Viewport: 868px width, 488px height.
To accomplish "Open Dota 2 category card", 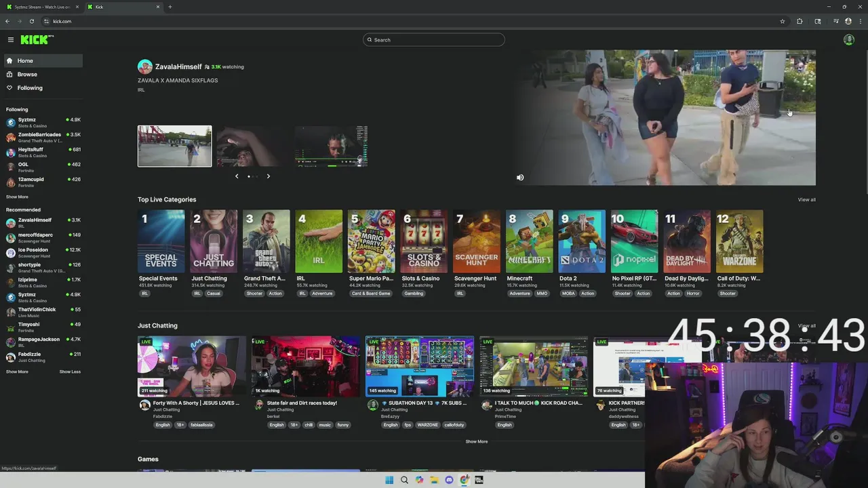I will click(x=582, y=241).
